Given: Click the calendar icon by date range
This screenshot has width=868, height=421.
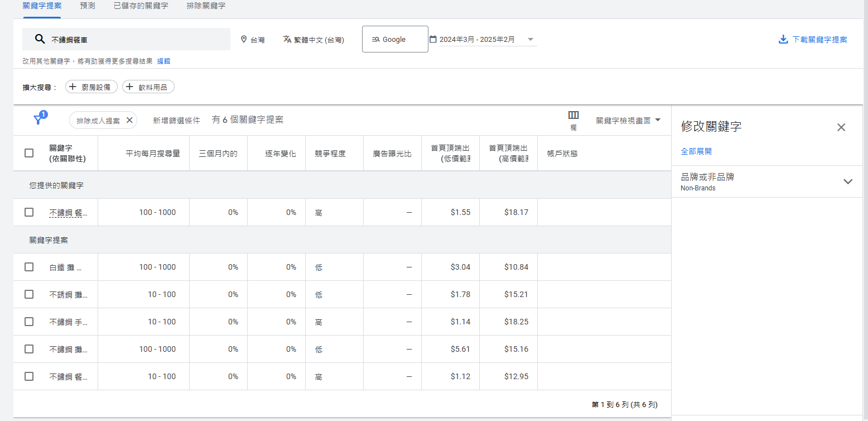Looking at the screenshot, I should coord(433,39).
